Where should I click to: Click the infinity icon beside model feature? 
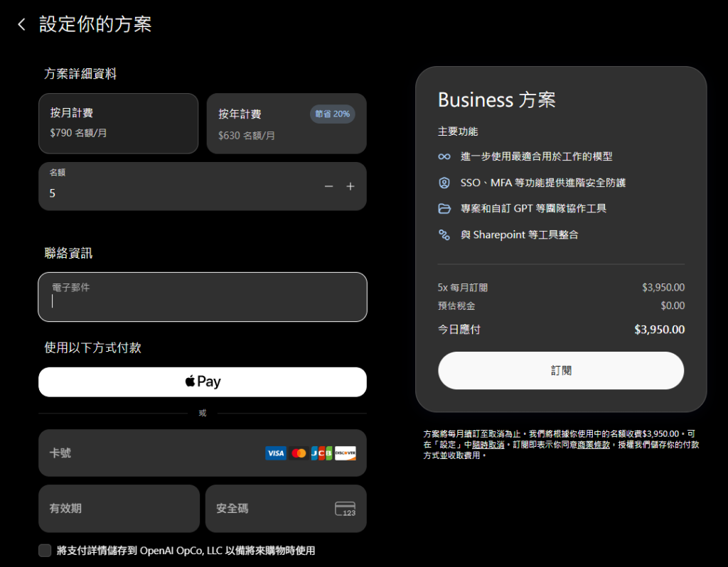(444, 157)
